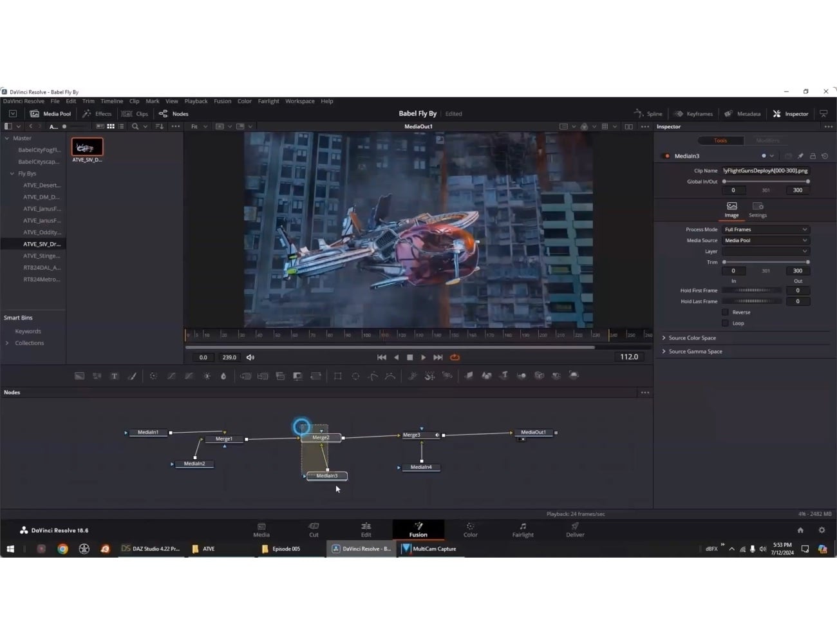This screenshot has width=837, height=644.
Task: Click the Background tool icon
Action: click(x=79, y=376)
